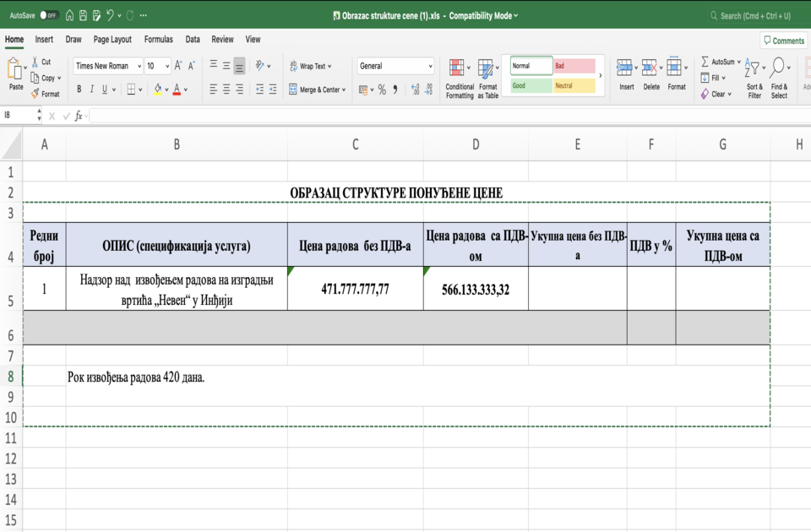
Task: Select cell containing 471.777.777,77
Action: point(355,289)
